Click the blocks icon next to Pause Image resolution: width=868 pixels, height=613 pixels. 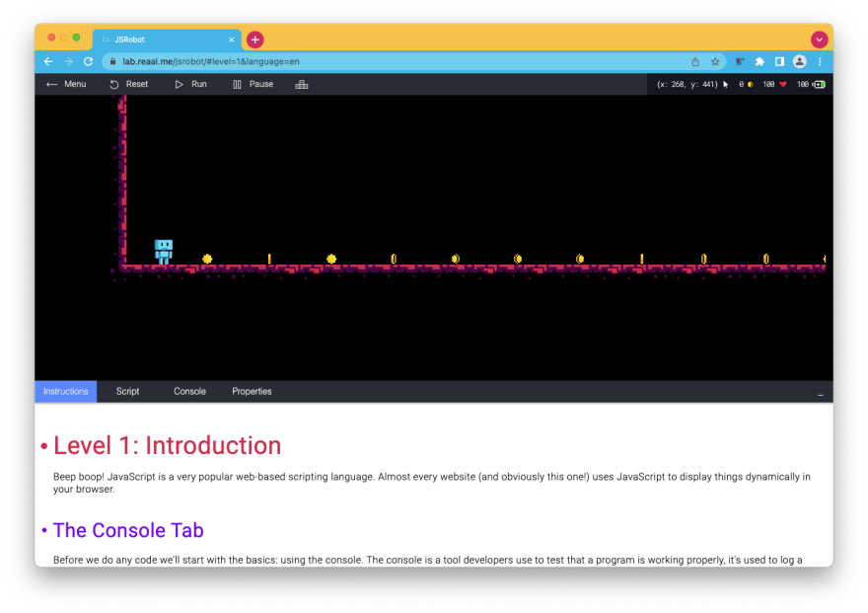[x=302, y=84]
